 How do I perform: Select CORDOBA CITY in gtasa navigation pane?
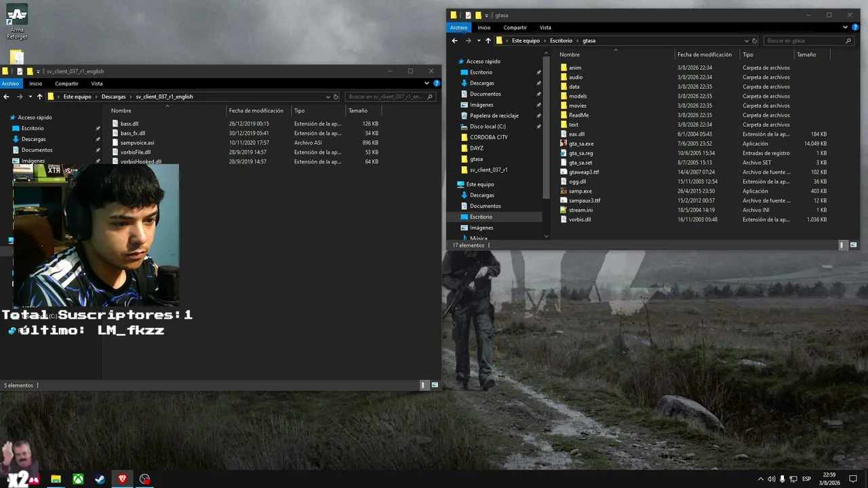pos(488,138)
